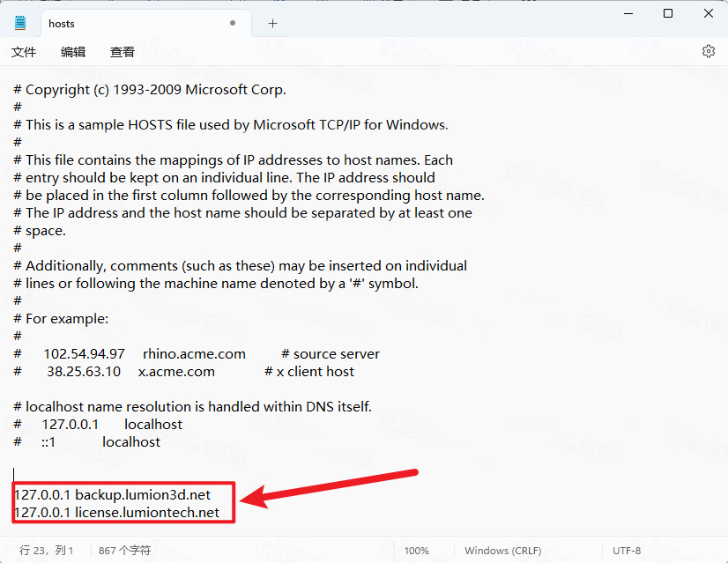The image size is (728, 563).
Task: Select the hosts tab
Action: click(x=146, y=23)
